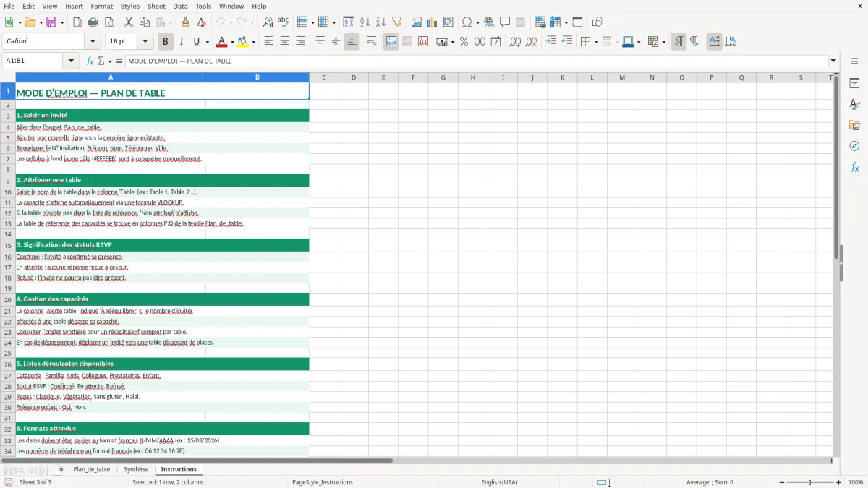Screen dimensions: 868x488
Task: Click the Undo arrow icon
Action: click(220, 22)
